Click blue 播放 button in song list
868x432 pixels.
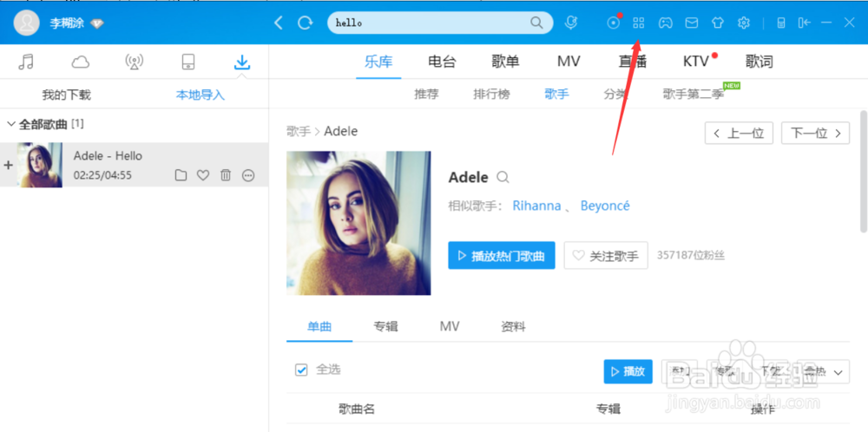pos(628,371)
